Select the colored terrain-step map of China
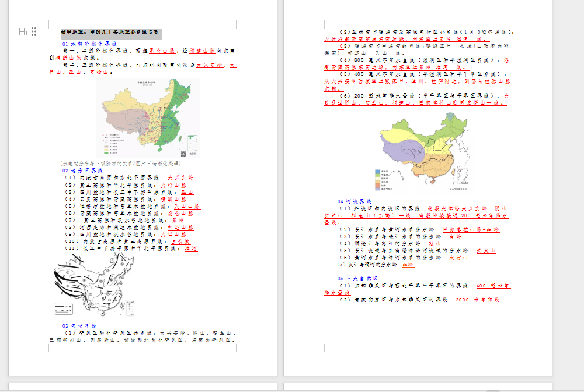584x392 pixels. [147, 117]
